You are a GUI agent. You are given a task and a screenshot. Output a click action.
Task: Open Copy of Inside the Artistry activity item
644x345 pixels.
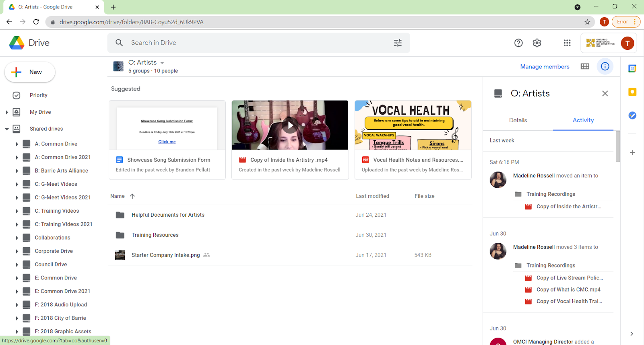pyautogui.click(x=569, y=207)
